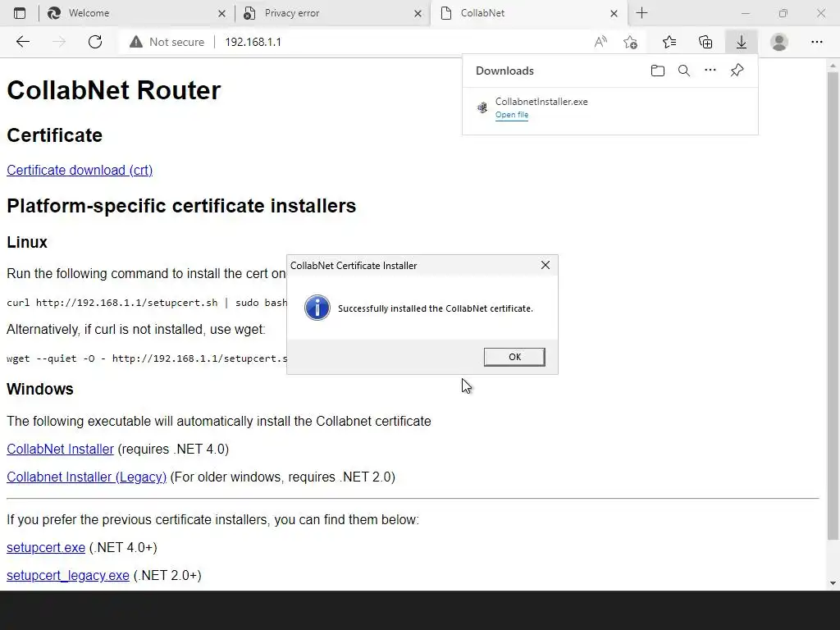Close the Privacy error tab
This screenshot has height=630, width=840.
pyautogui.click(x=418, y=13)
